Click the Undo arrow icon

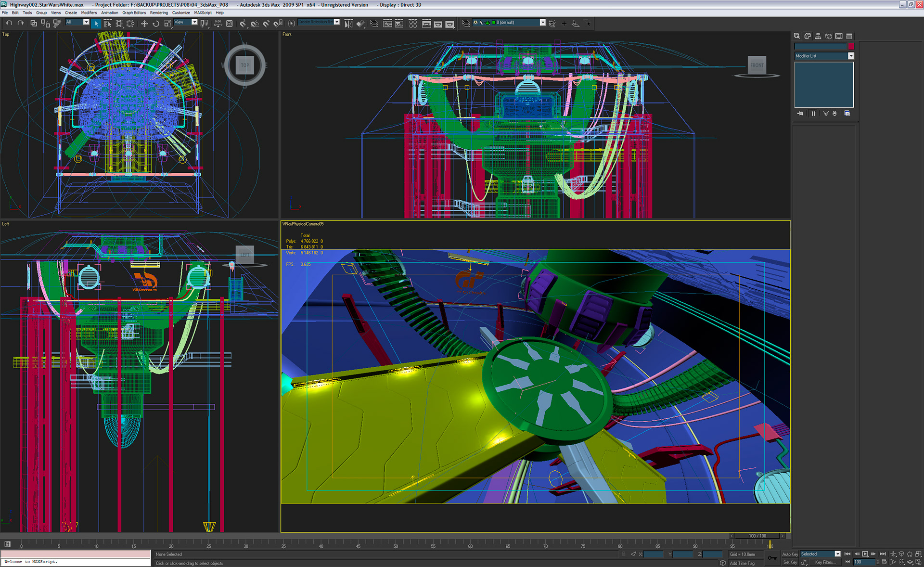9,23
